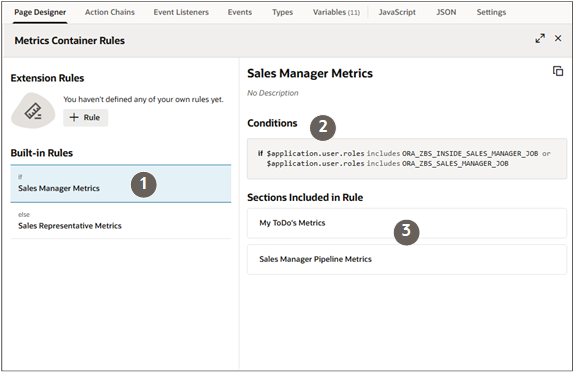Click the 'You haven't defined any' message
Image resolution: width=574 pixels, height=372 pixels.
tap(143, 99)
